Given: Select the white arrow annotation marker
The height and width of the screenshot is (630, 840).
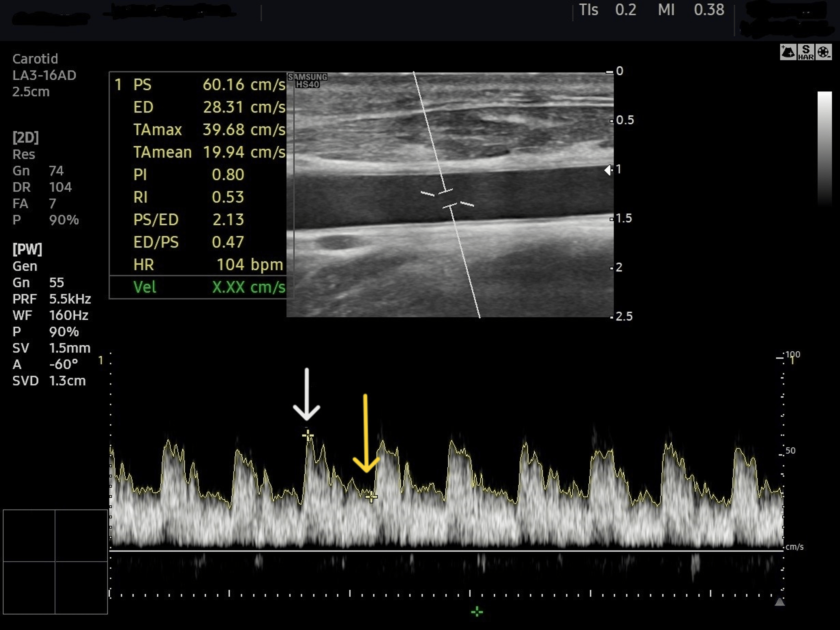Looking at the screenshot, I should [x=307, y=395].
